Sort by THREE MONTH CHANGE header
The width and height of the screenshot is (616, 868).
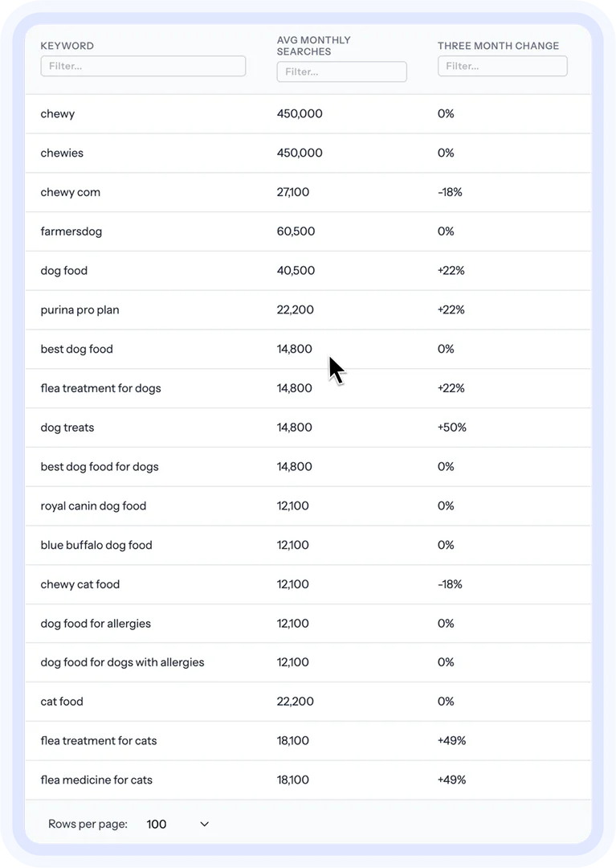(x=499, y=46)
